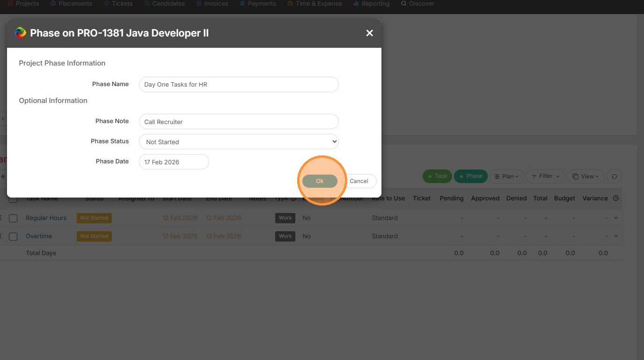Open the Reporting menu
The image size is (644, 360).
[x=371, y=4]
